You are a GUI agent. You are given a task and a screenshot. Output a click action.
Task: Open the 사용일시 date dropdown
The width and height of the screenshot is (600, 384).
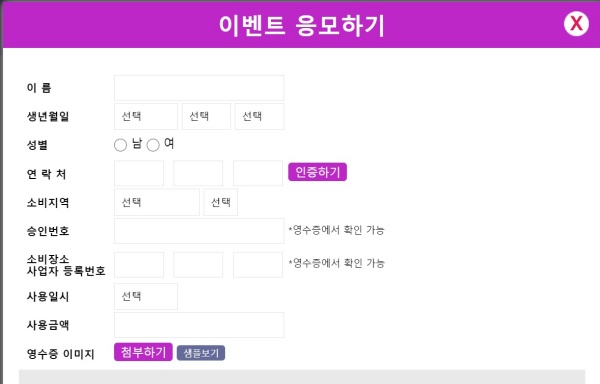(x=146, y=296)
